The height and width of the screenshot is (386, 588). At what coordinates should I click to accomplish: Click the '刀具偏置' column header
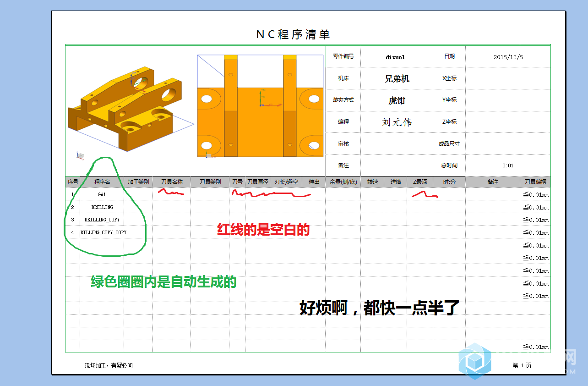[x=535, y=182]
